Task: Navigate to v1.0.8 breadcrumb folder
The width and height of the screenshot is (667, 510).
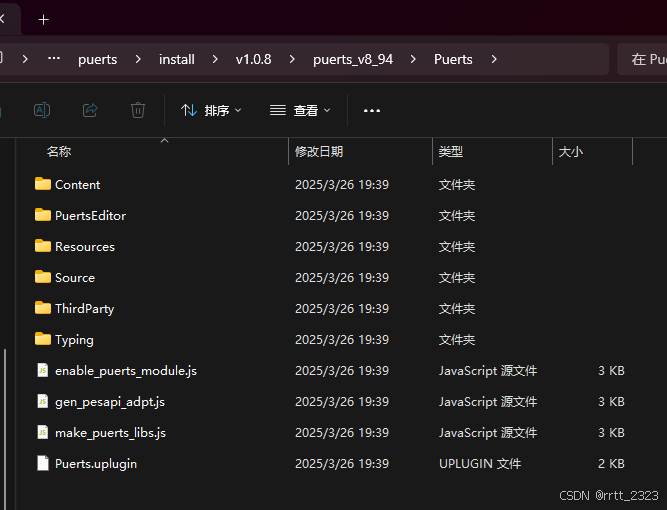Action: pos(254,59)
